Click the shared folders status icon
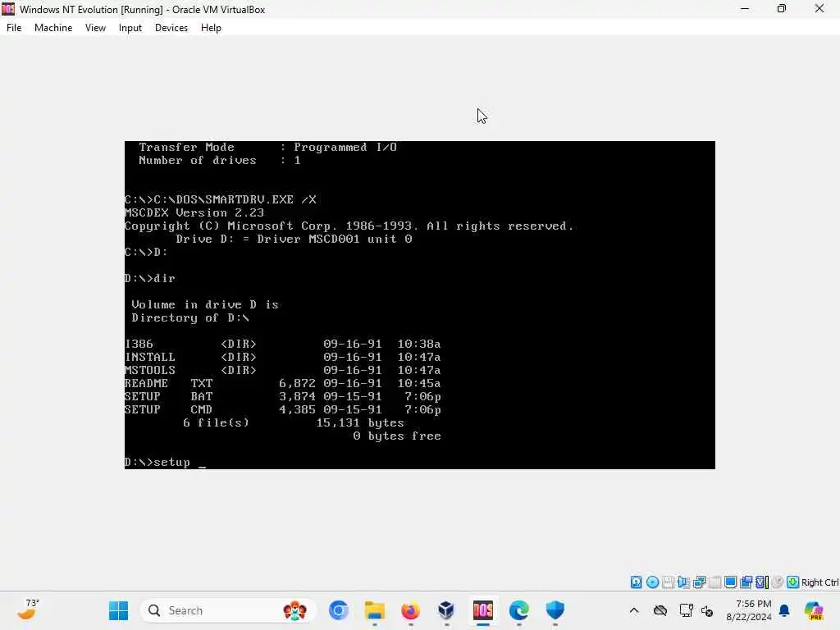Viewport: 840px width, 630px height. 746,582
